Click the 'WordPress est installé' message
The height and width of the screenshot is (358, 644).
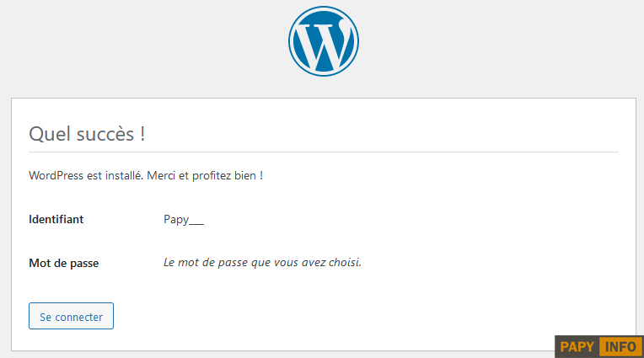point(146,176)
